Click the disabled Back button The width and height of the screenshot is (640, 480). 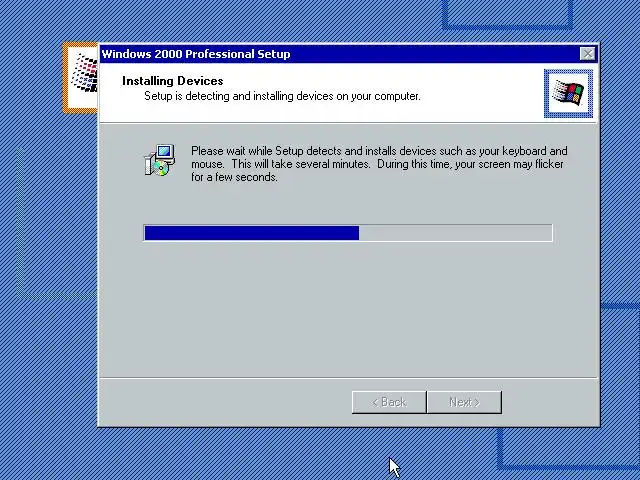pyautogui.click(x=389, y=402)
